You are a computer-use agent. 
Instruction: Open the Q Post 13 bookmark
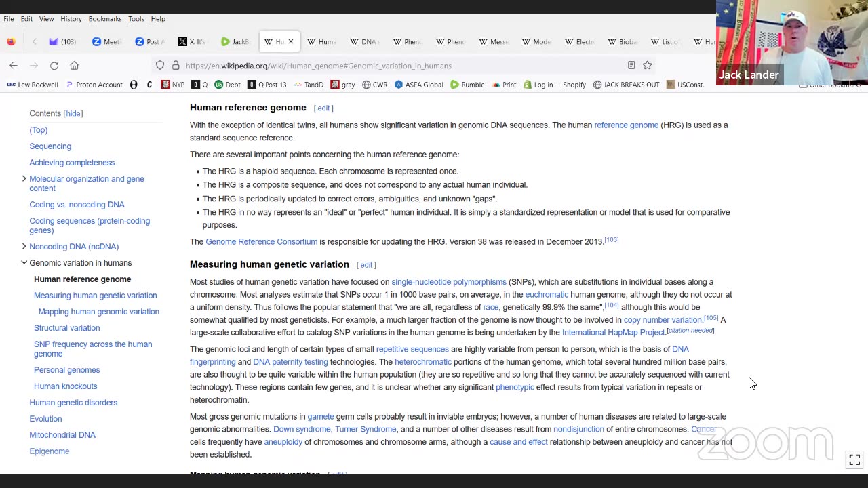click(267, 85)
